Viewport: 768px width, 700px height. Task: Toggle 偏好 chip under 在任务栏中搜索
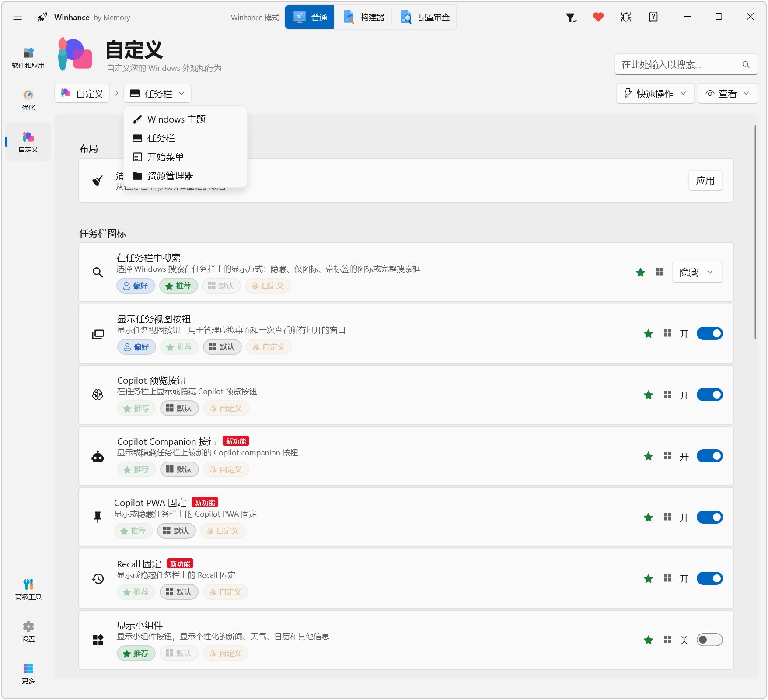coord(136,286)
